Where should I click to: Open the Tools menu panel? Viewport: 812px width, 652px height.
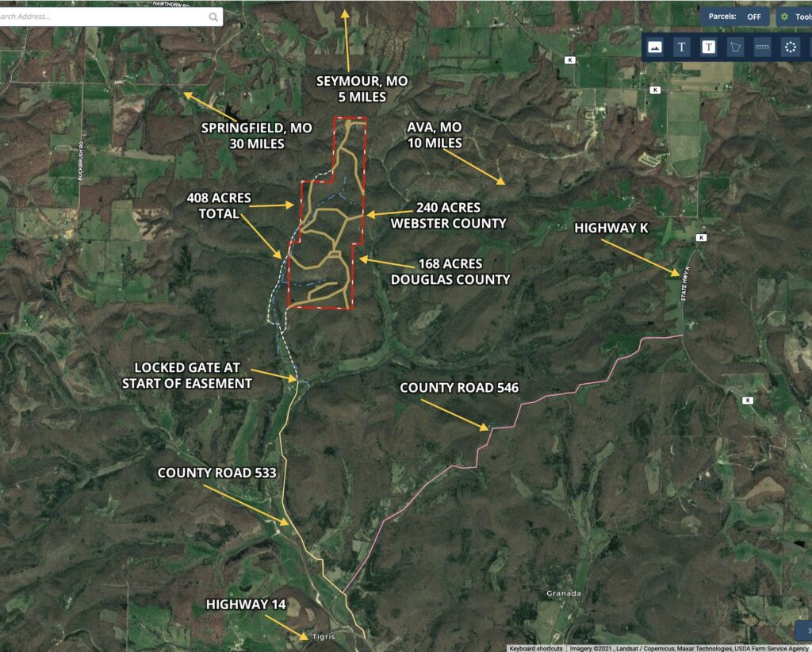pos(795,17)
